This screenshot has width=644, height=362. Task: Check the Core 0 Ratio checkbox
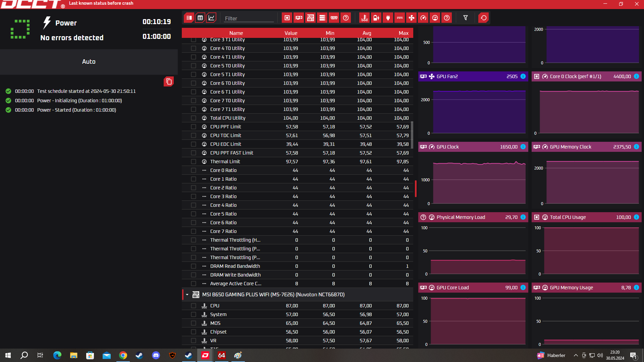click(194, 170)
